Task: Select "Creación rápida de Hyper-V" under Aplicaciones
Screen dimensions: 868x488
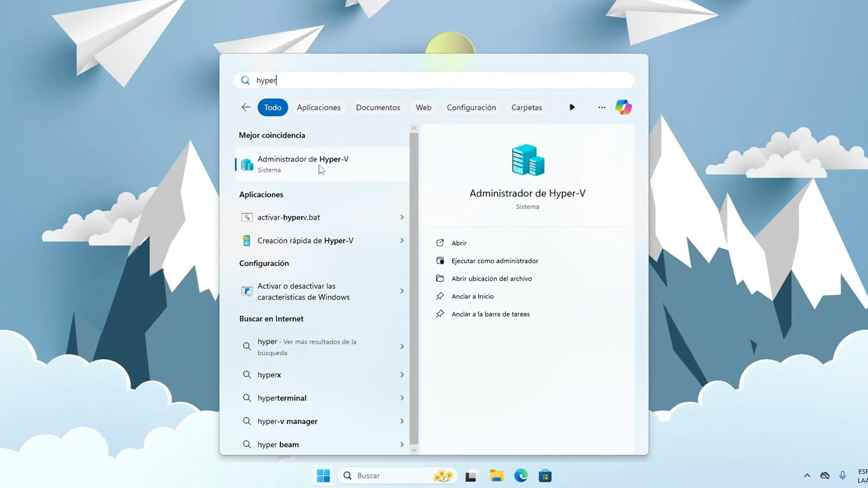Action: (x=305, y=240)
